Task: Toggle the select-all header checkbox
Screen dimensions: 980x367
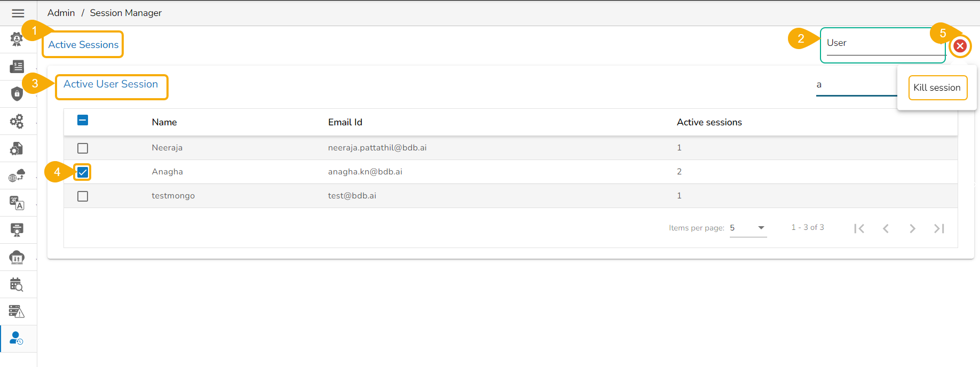Action: (x=83, y=121)
